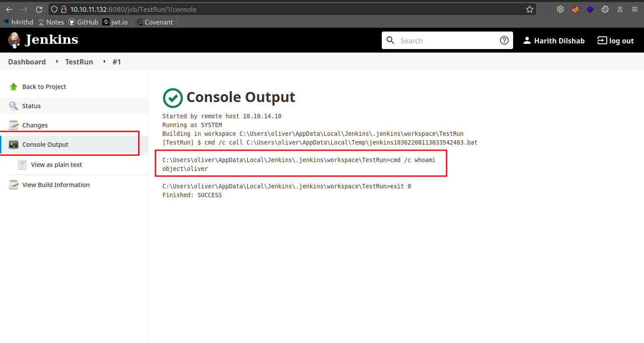The width and height of the screenshot is (644, 343).
Task: Click the tracking protection shield icon
Action: point(54,9)
